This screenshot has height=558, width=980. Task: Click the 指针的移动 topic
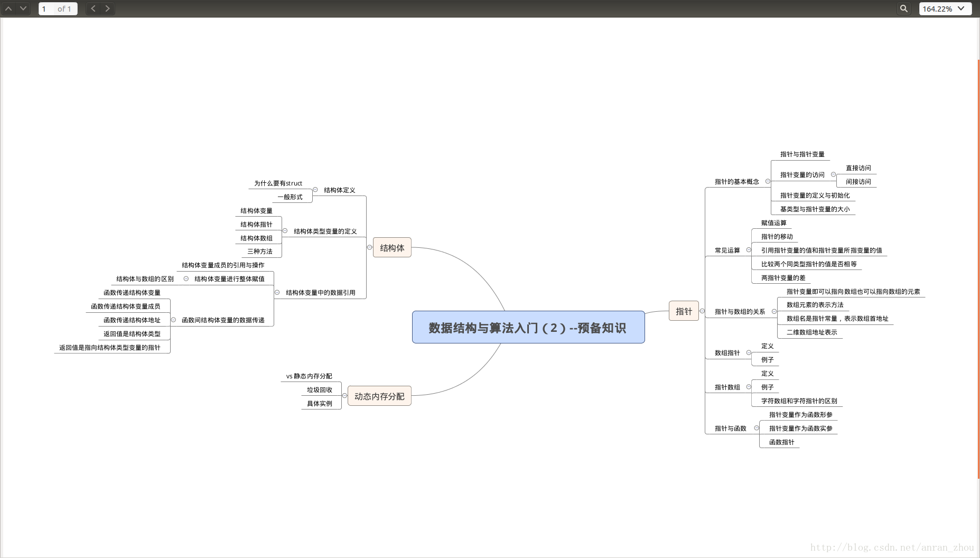pyautogui.click(x=777, y=237)
